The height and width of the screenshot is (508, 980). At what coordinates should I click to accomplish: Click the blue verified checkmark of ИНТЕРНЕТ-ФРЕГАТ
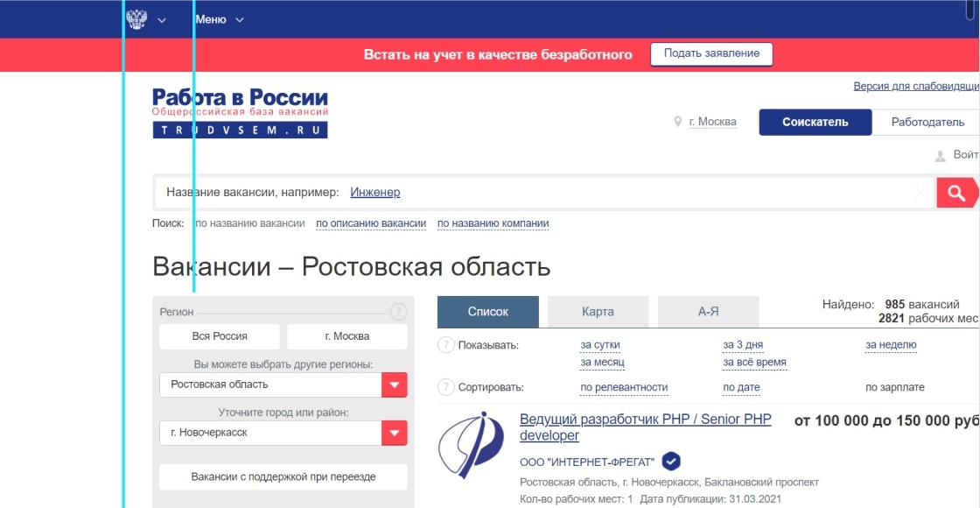click(x=670, y=460)
